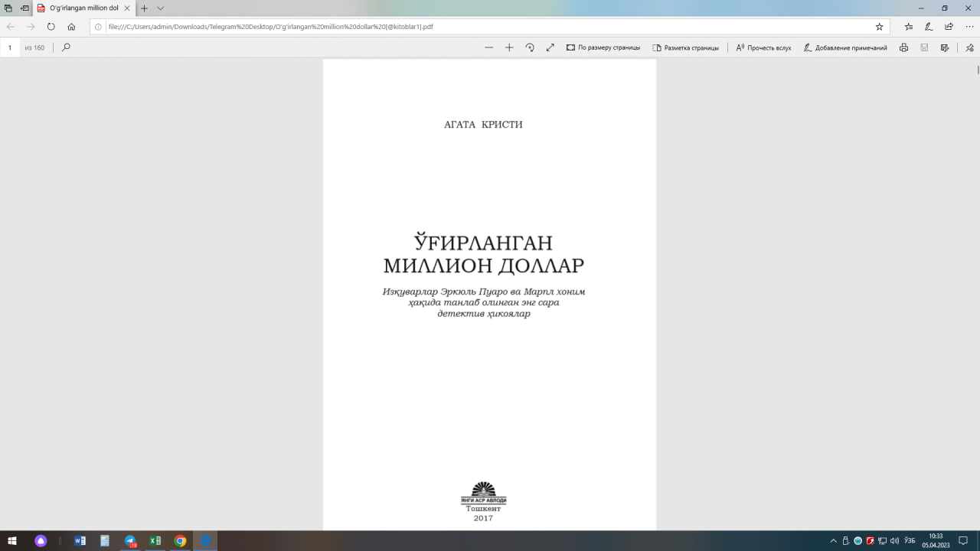Open the network icon in the tray
The height and width of the screenshot is (551, 980).
882,541
